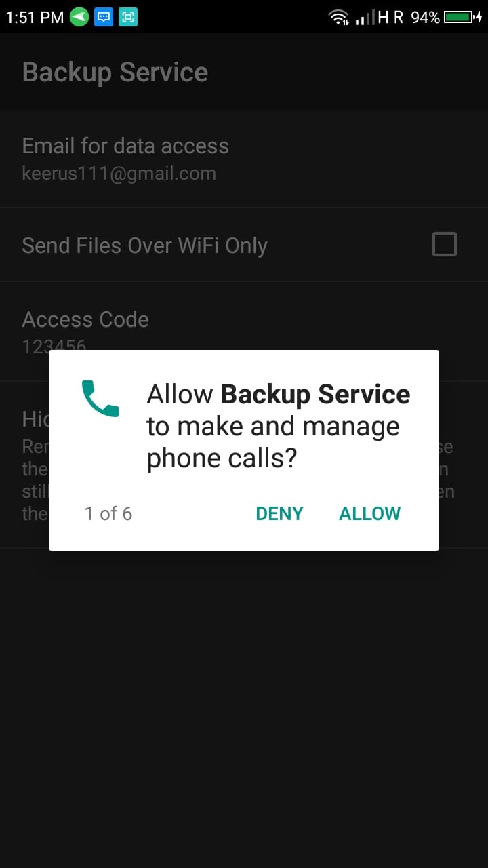Tap DENY in the permission dialog

[279, 514]
